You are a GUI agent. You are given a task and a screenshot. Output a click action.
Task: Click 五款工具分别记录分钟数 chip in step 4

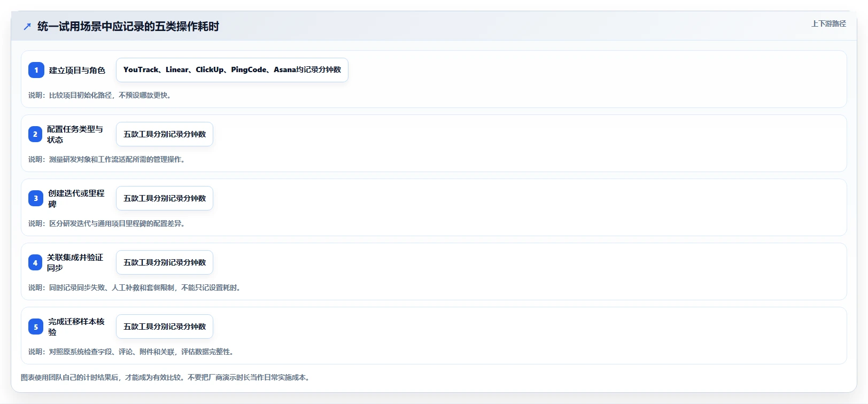[165, 262]
